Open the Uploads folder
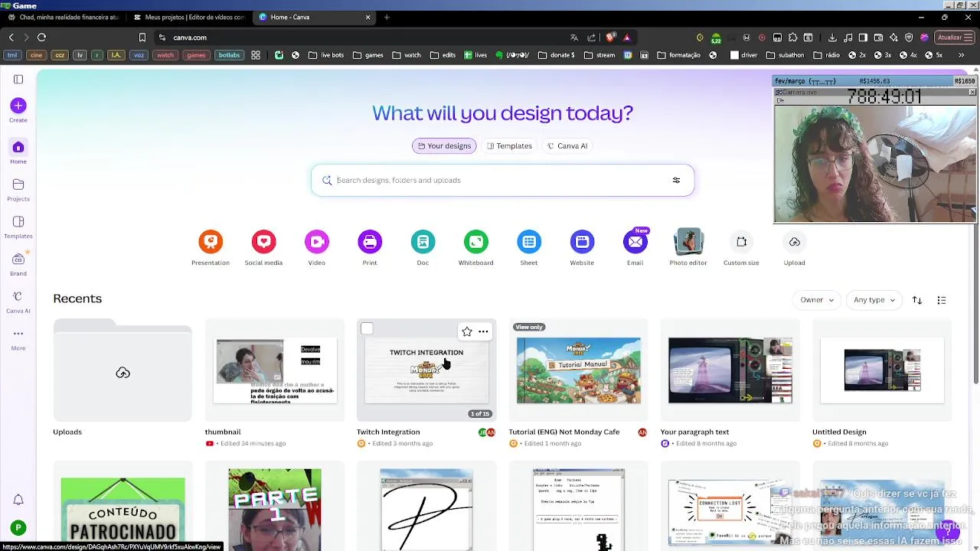This screenshot has height=551, width=980. (x=122, y=372)
